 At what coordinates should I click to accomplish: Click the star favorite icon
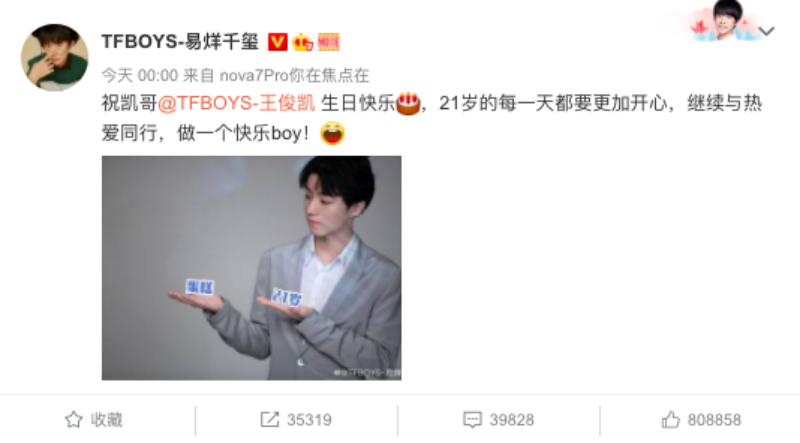coord(73,420)
